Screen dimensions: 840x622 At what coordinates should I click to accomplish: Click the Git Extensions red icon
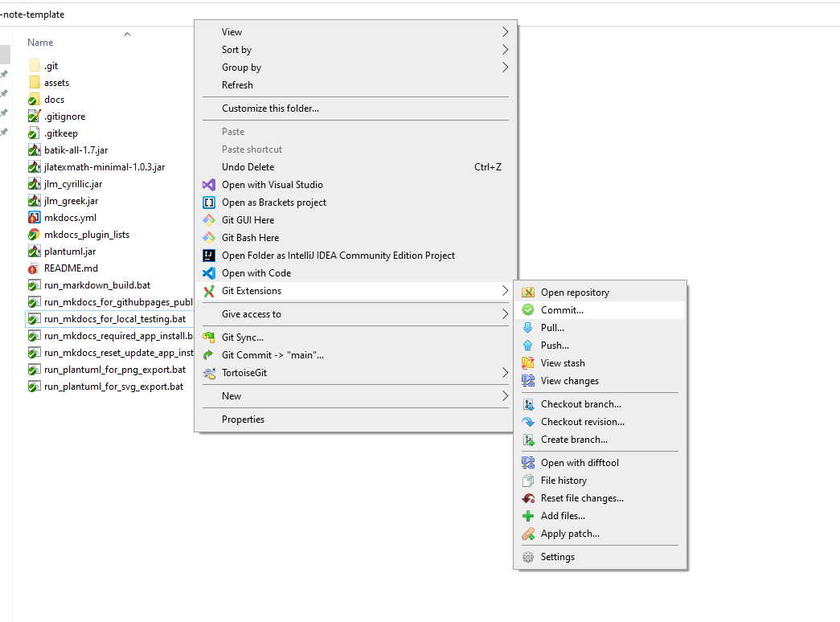coord(209,290)
